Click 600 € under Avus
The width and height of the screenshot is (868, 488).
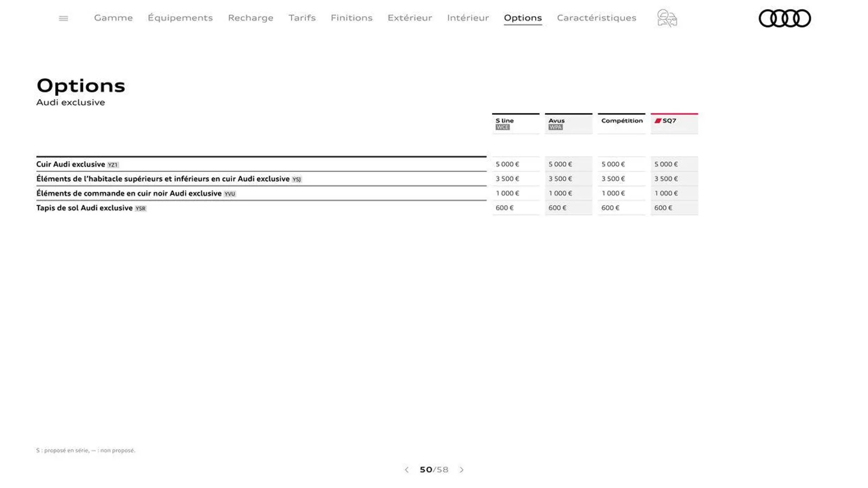pos(557,207)
